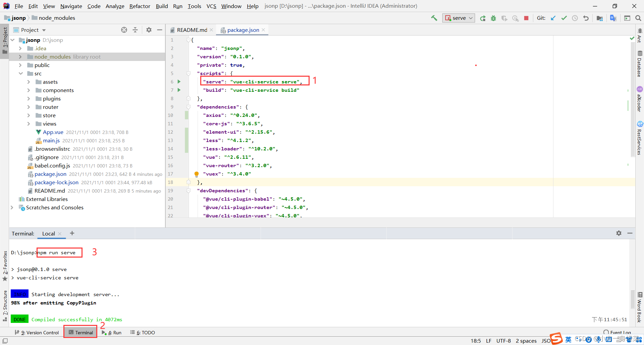Viewport: 644px width, 345px height.
Task: Open the TODO tool window
Action: tap(143, 332)
